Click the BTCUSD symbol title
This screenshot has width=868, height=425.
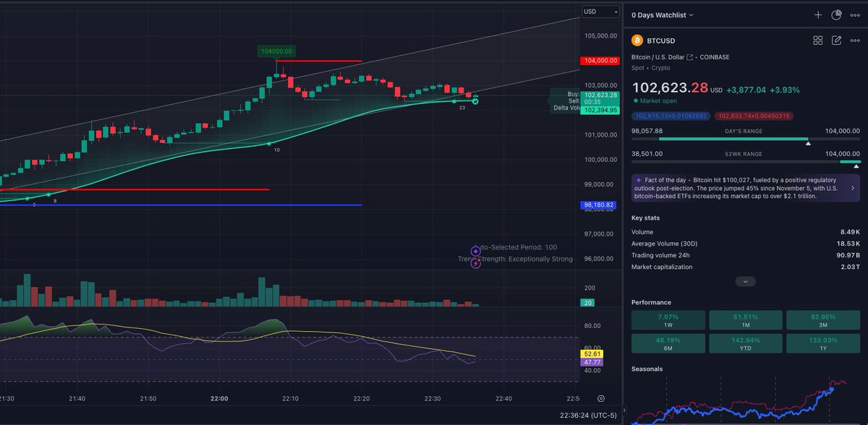(x=663, y=41)
